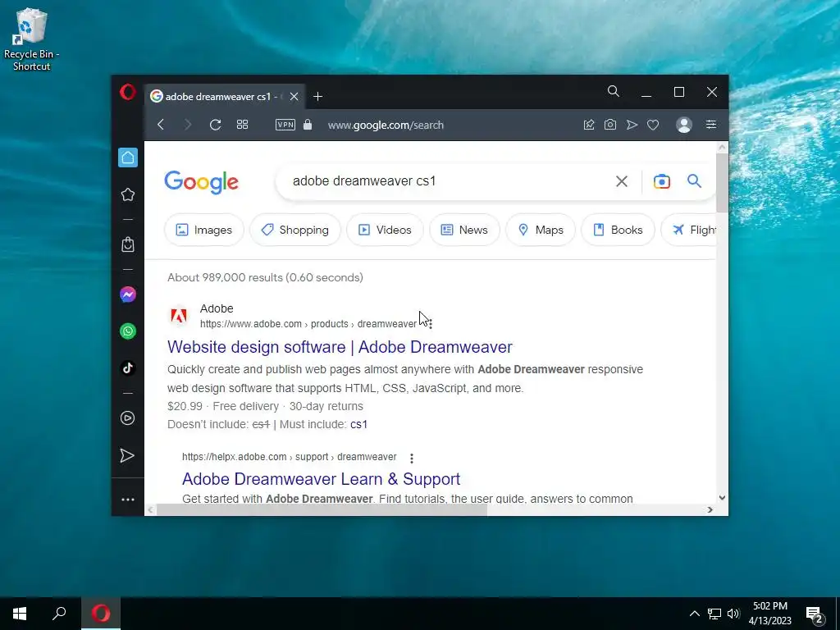Close the adobe dreamweaver cs1 tab
The width and height of the screenshot is (840, 630).
294,97
